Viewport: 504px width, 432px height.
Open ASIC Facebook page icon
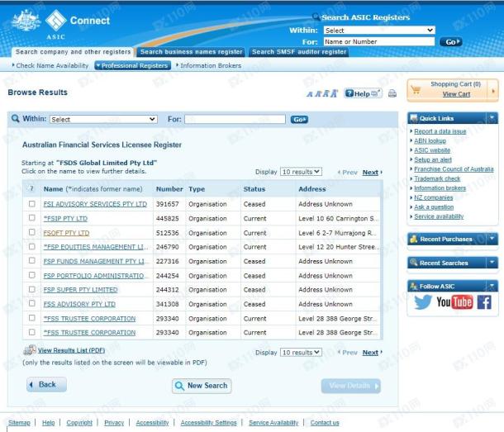484,302
